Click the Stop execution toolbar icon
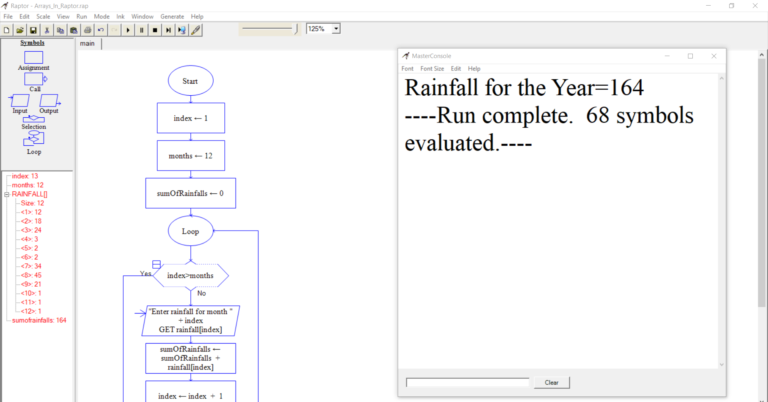 click(154, 30)
